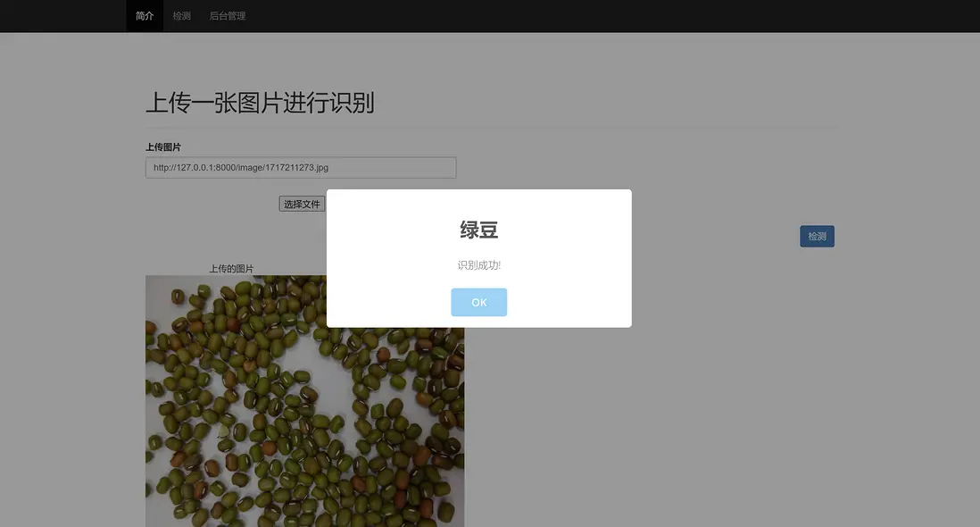Click the URL text ending in 1717211273.jpg
Viewport: 980px width, 527px height.
point(240,167)
